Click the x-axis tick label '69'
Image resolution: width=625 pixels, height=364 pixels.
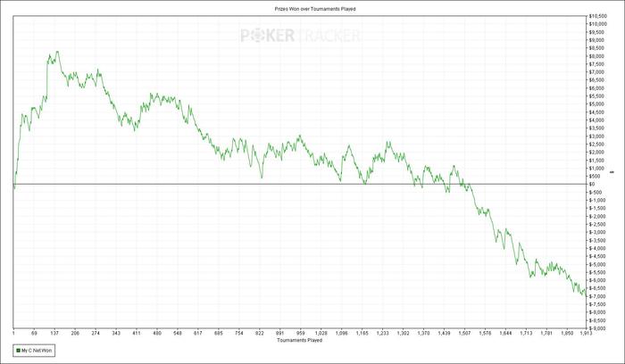(x=34, y=333)
